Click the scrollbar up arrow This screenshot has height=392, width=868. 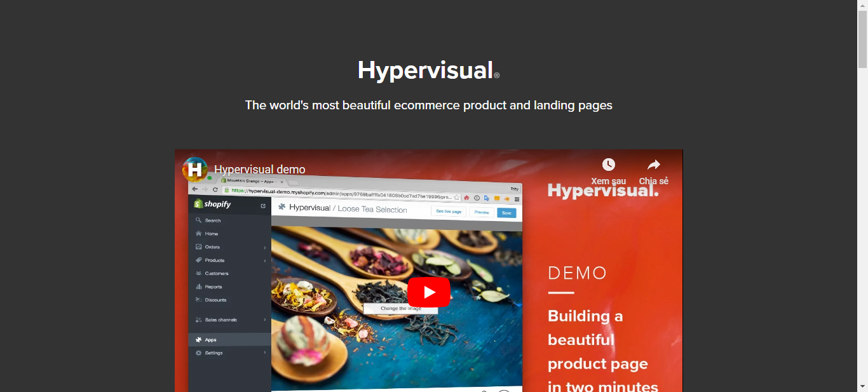(x=863, y=5)
